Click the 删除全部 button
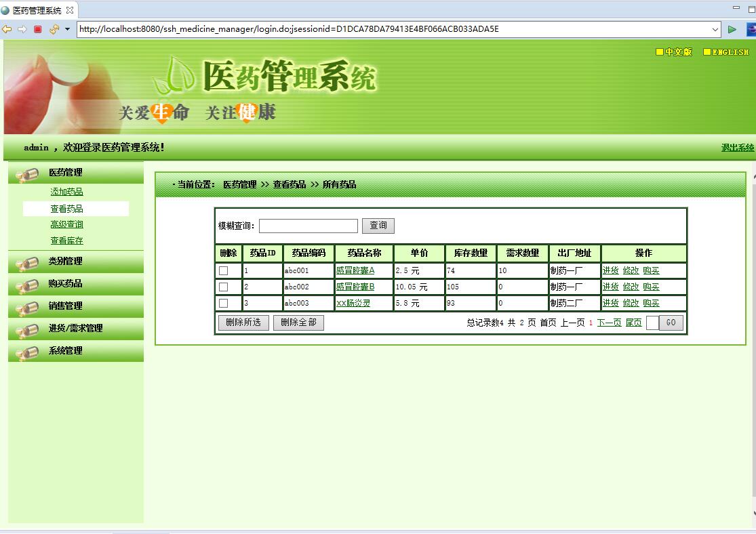Viewport: 756px width, 534px height. point(298,323)
